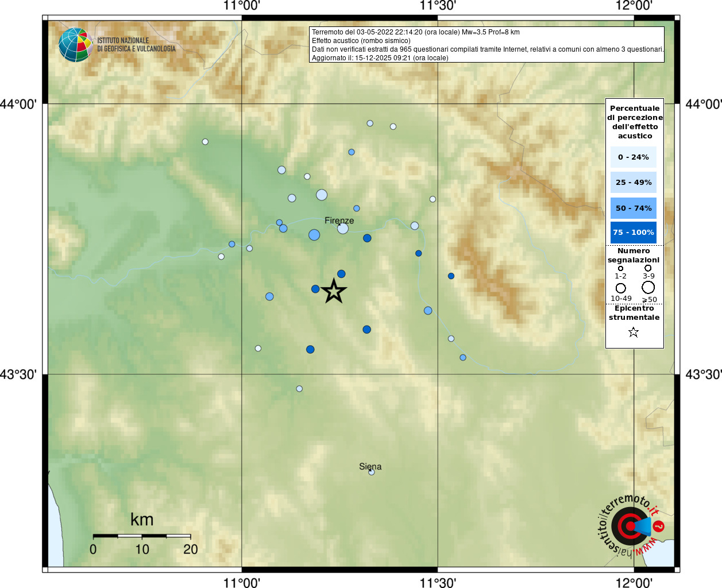The image size is (722, 588).
Task: Click large white circle just below Firenze label
Action: point(343,229)
